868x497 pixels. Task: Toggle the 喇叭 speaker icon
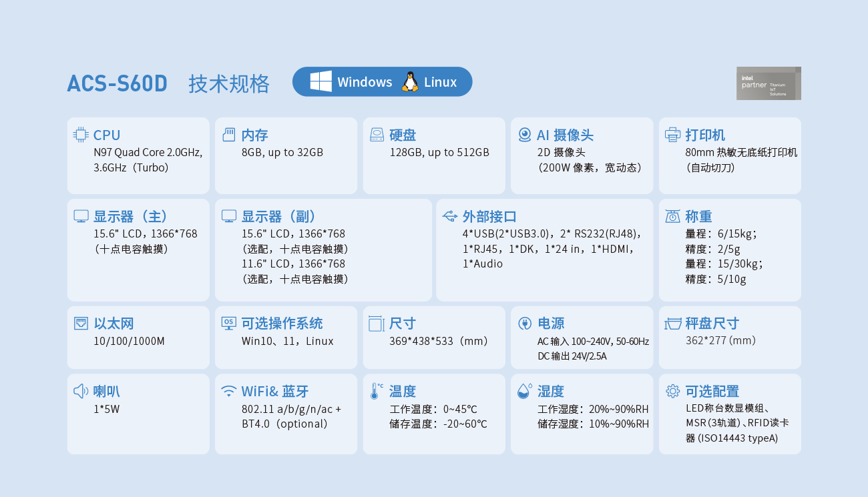81,391
